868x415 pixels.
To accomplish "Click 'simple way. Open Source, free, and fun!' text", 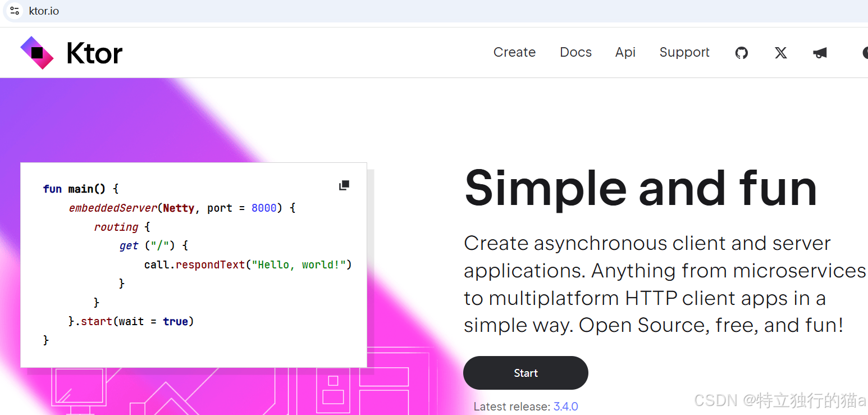I will tap(654, 325).
